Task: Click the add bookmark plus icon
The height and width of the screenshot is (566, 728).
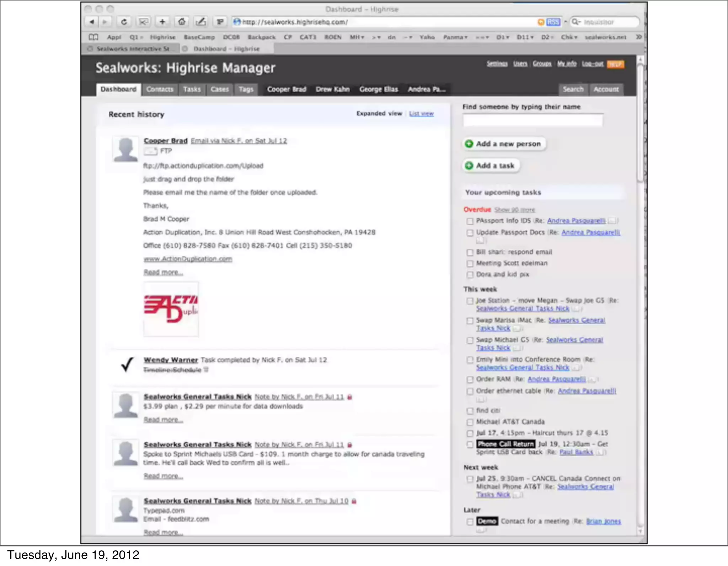Action: pyautogui.click(x=162, y=22)
